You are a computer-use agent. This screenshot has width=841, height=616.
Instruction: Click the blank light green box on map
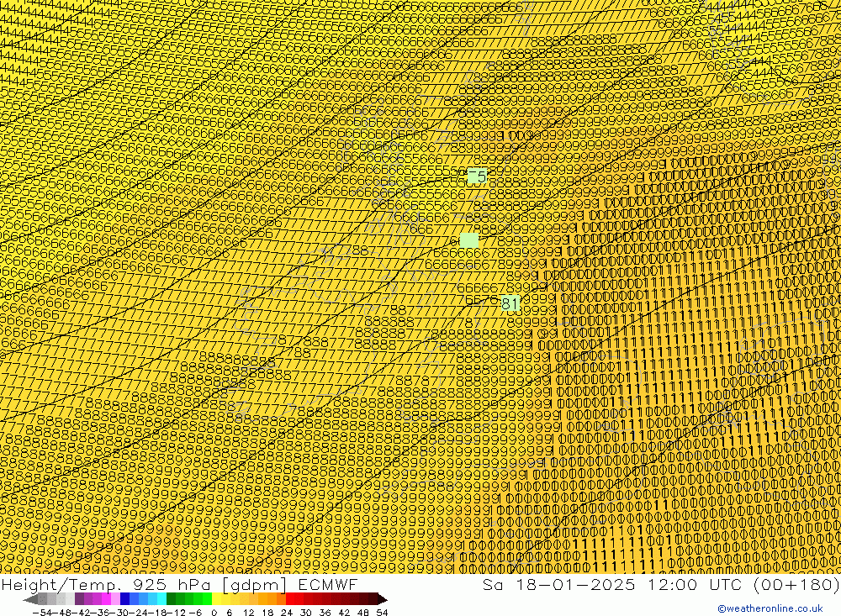pos(468,240)
